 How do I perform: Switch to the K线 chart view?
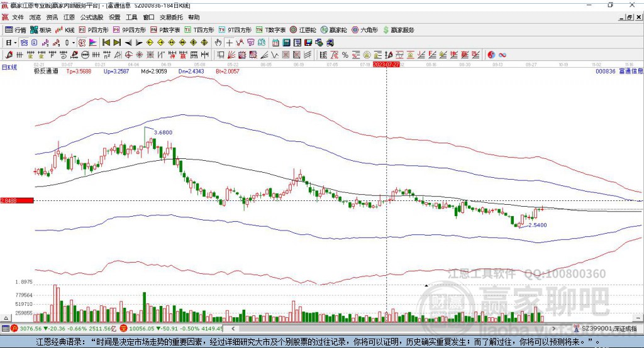click(65, 30)
